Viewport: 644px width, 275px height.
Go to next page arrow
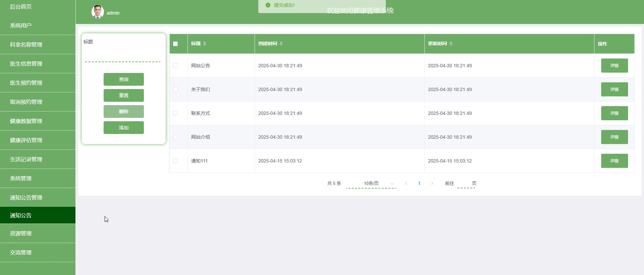[432, 183]
